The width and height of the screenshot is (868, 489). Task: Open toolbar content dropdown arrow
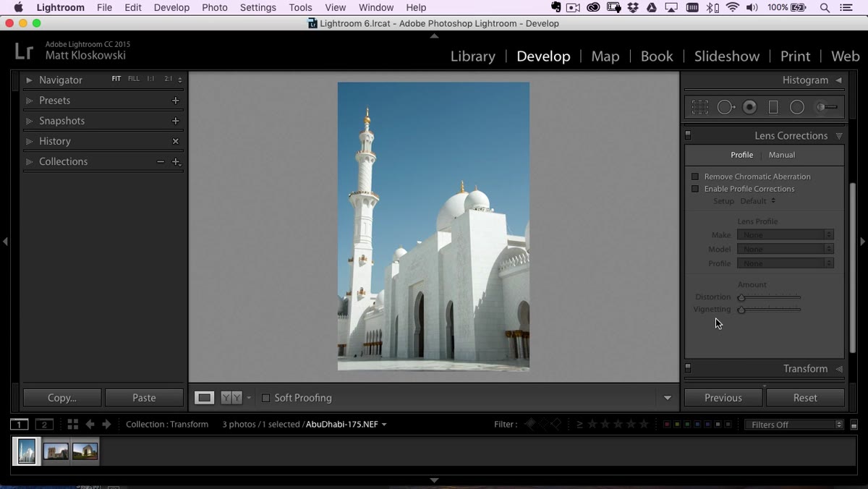[x=668, y=398]
